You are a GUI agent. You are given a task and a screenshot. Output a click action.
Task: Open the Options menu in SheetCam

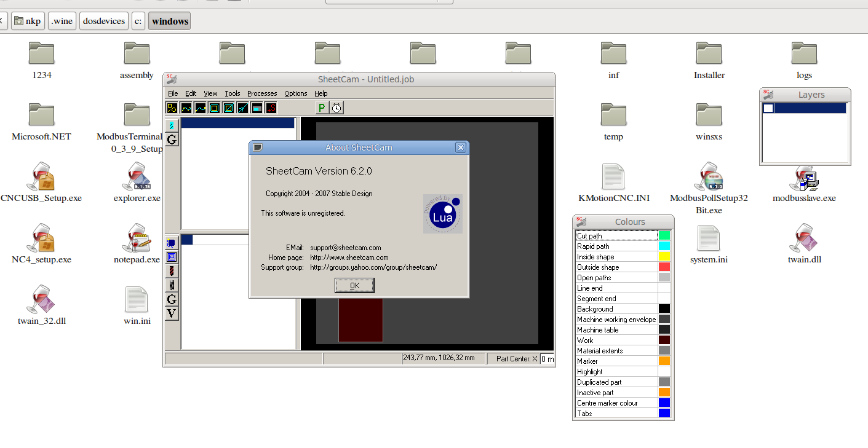(x=295, y=93)
